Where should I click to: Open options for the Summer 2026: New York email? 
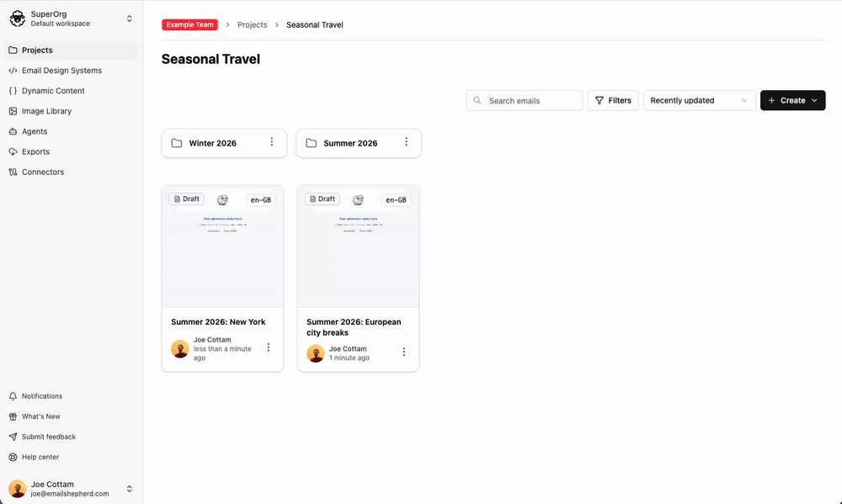(269, 347)
